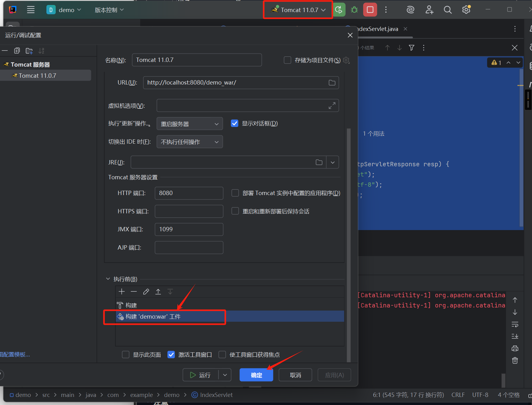Move before-launch task up

coord(158,292)
